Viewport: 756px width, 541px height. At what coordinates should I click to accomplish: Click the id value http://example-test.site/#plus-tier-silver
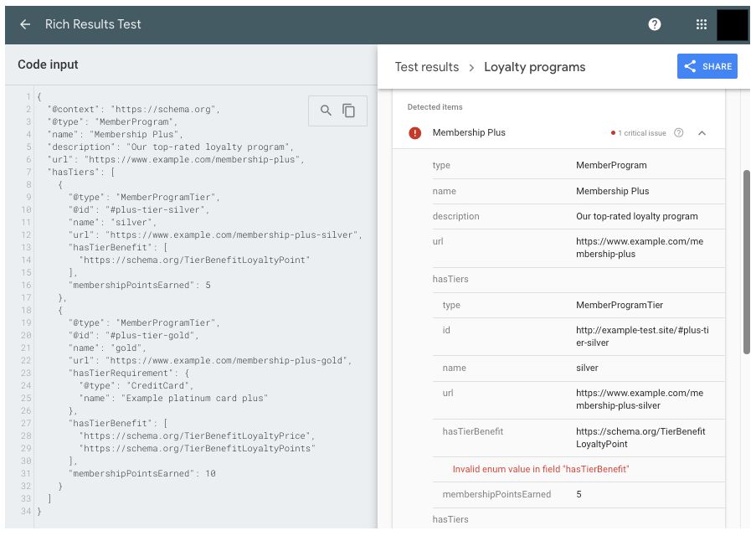tap(642, 337)
